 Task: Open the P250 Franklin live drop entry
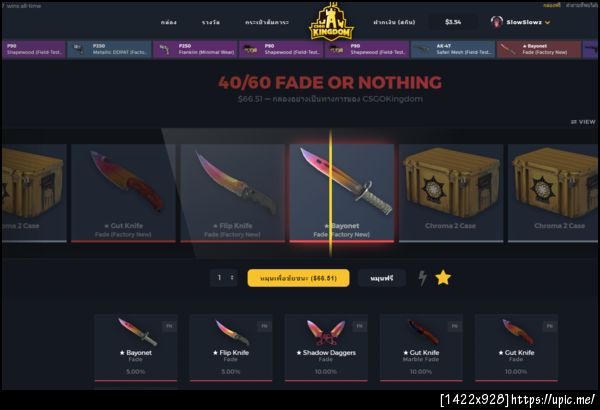point(195,49)
